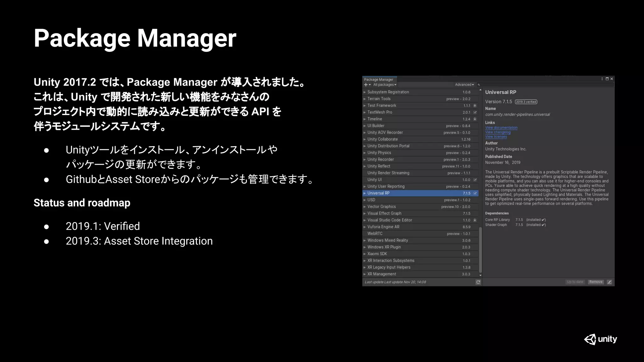This screenshot has width=644, height=362.
Task: Open the three-dot window options menu
Action: (x=602, y=79)
